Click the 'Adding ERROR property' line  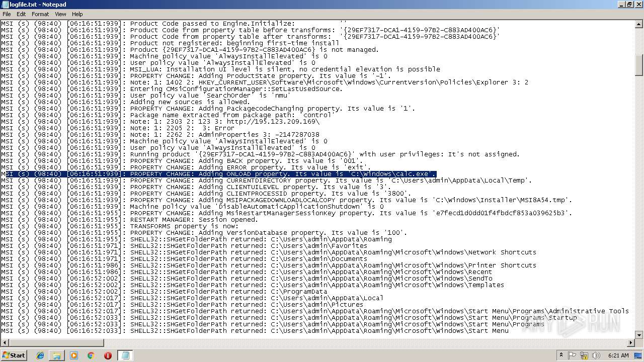(x=186, y=167)
